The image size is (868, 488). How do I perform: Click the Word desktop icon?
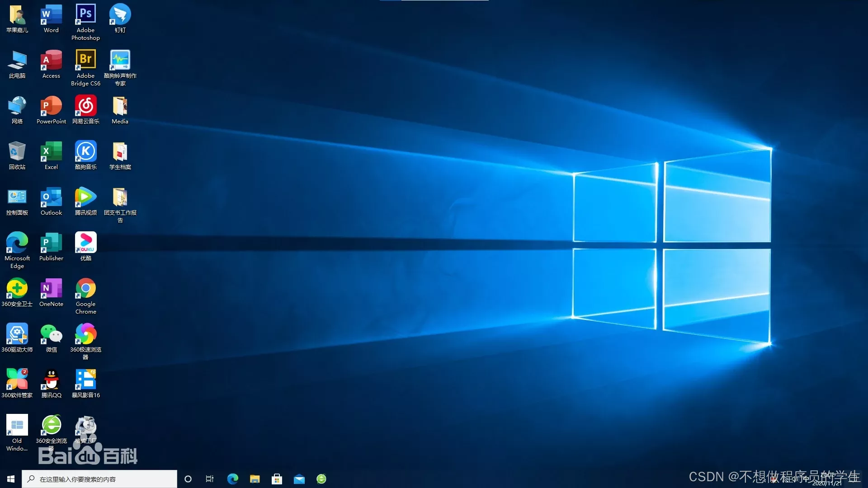coord(51,15)
